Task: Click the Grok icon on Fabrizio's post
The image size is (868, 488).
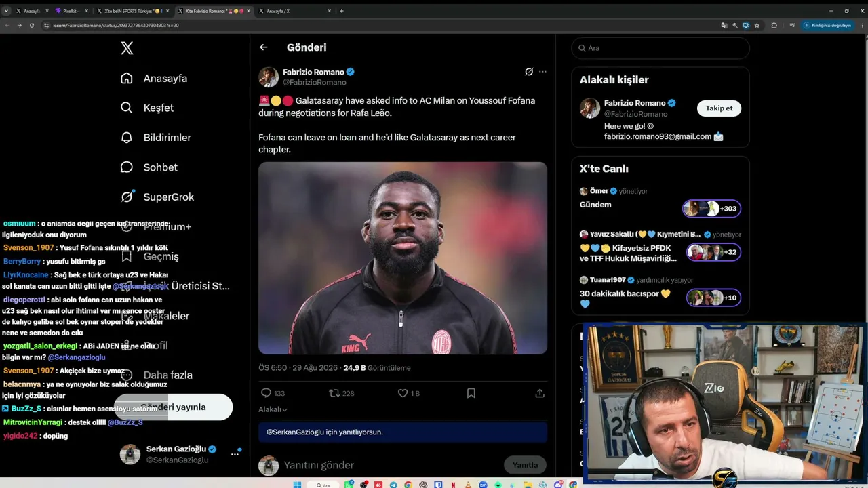Action: pos(529,72)
